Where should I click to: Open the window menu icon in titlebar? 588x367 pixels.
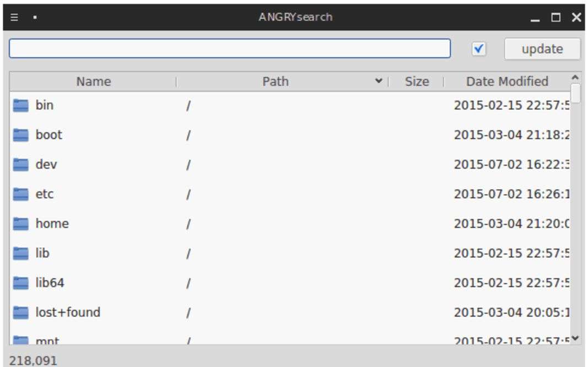click(x=14, y=17)
